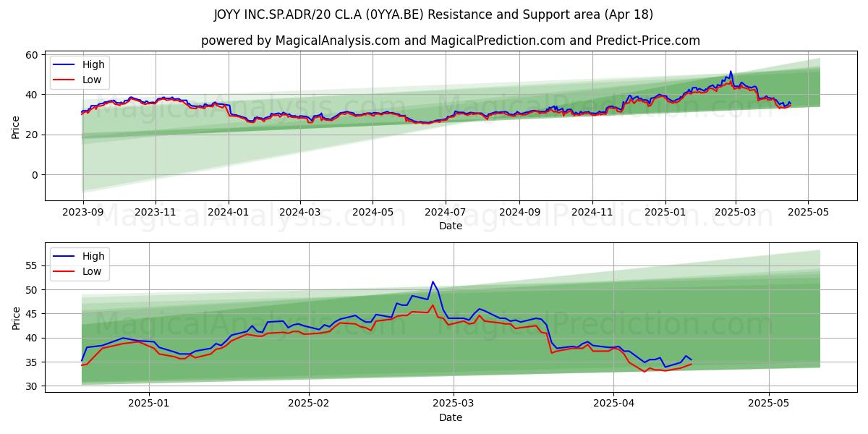Click the 2025-04 tick label in bottom chart
Screen dimensions: 868x434
[x=613, y=405]
